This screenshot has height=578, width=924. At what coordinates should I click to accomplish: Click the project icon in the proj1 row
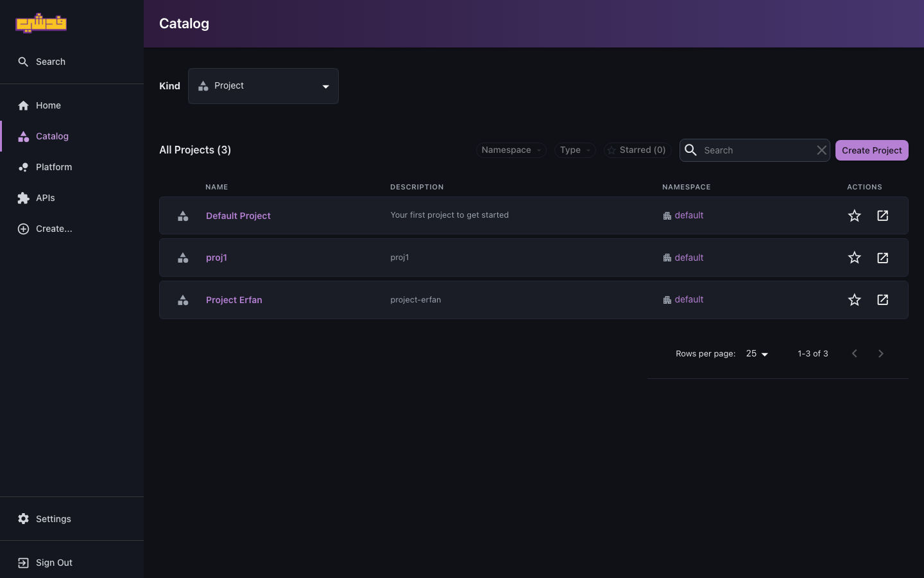(x=183, y=258)
